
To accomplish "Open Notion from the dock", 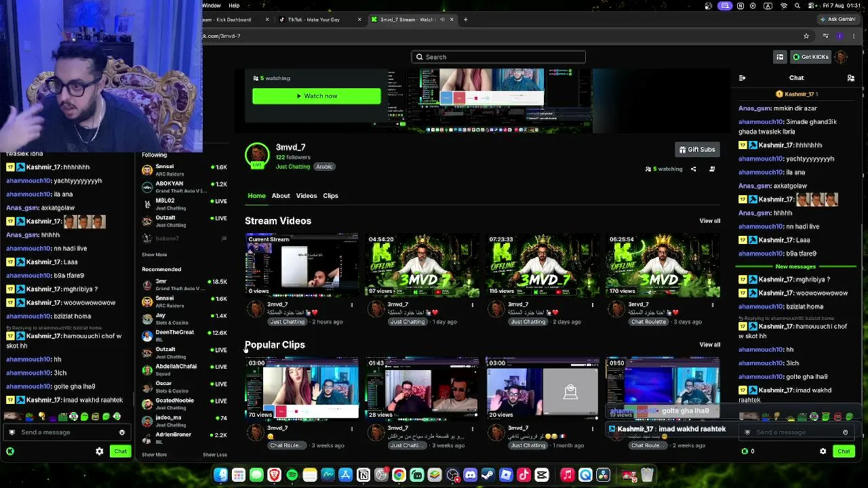I will [x=363, y=475].
